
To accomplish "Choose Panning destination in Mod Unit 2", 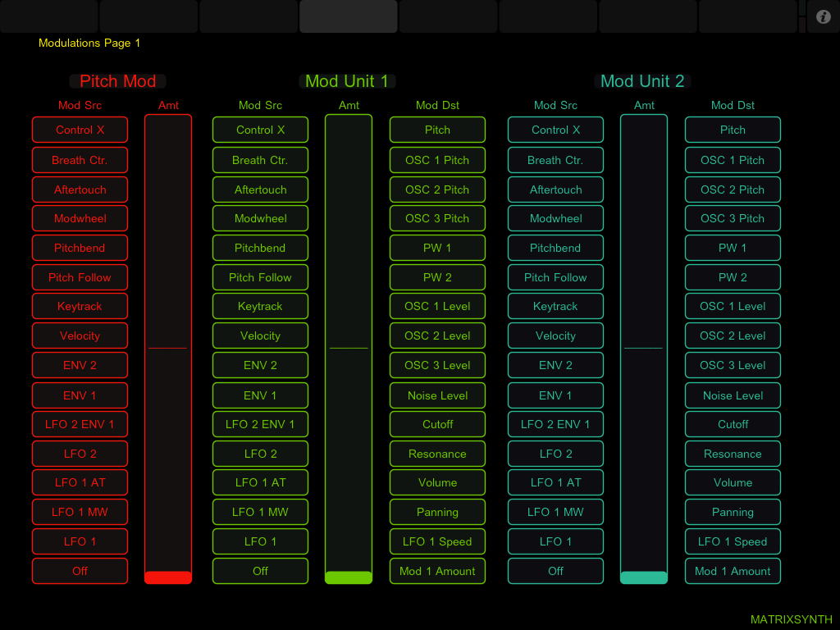I will click(733, 512).
